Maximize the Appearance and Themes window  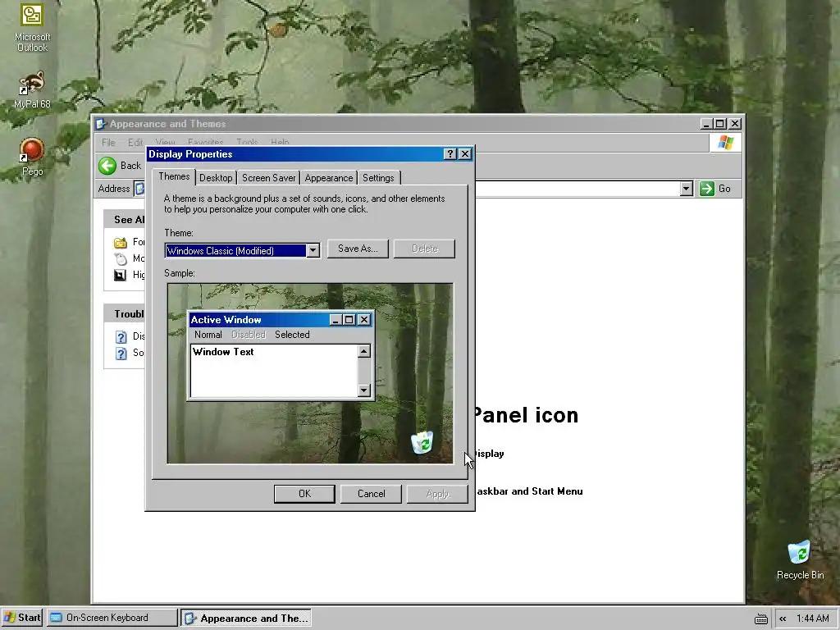tap(720, 124)
